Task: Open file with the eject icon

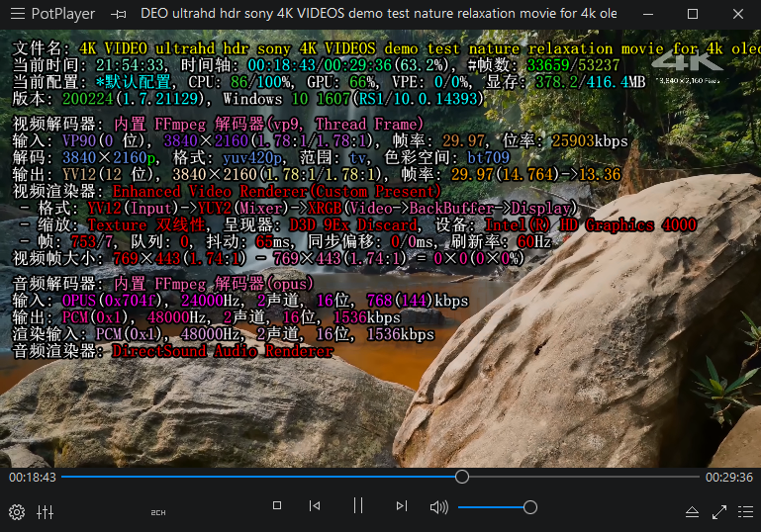Action: 692,511
